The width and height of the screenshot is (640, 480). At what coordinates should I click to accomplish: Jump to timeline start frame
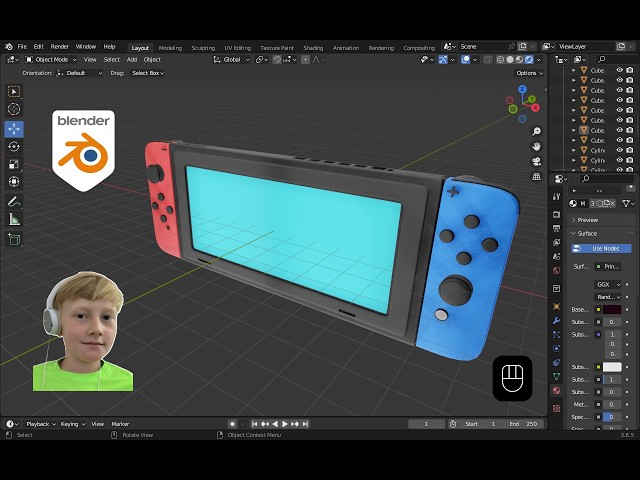click(254, 424)
